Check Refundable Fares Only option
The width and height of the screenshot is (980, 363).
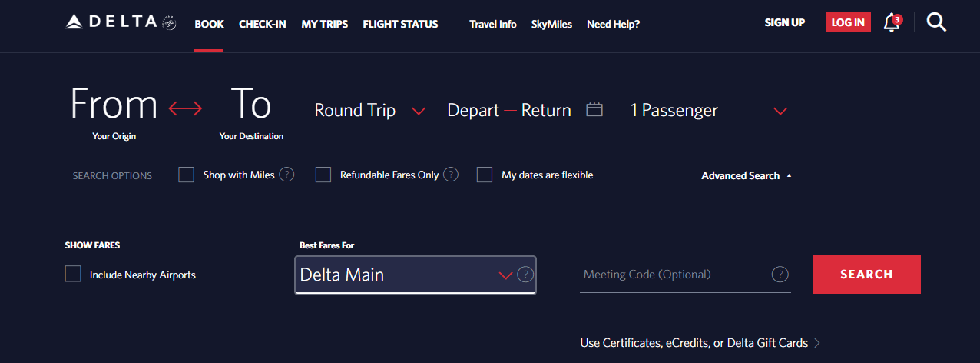coord(323,175)
